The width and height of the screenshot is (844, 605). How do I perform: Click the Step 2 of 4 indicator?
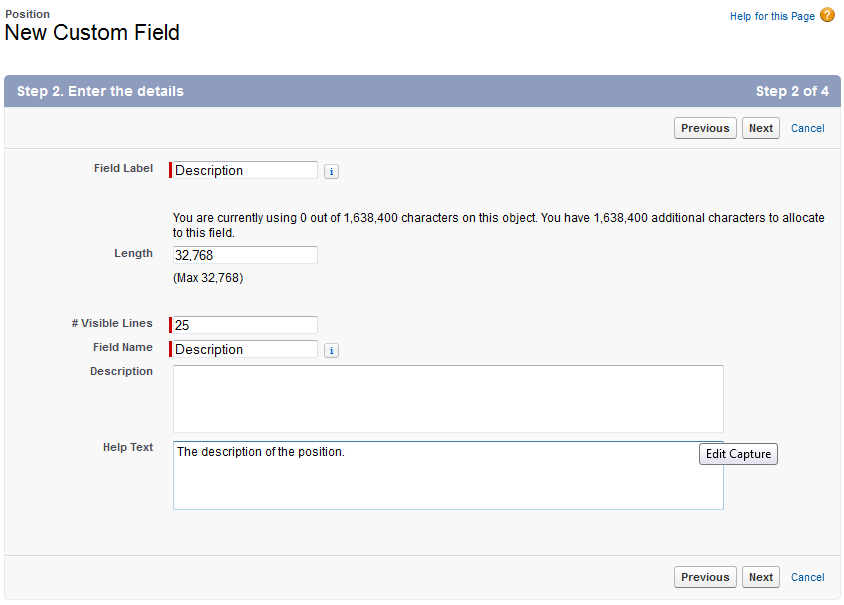click(792, 91)
